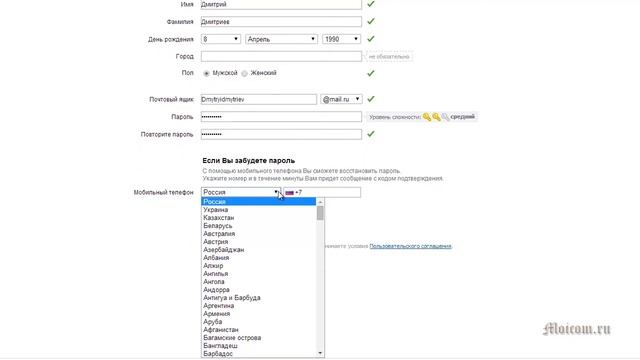Select Казахстан in the country list
The width and height of the screenshot is (640, 360).
[x=259, y=218]
